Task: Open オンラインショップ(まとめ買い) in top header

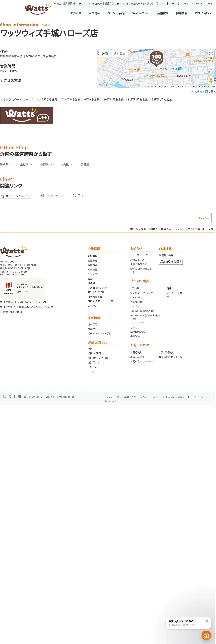Action: click(135, 4)
